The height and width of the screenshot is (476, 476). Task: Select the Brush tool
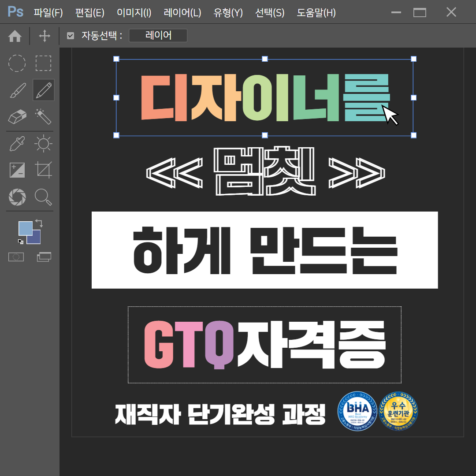tap(17, 90)
